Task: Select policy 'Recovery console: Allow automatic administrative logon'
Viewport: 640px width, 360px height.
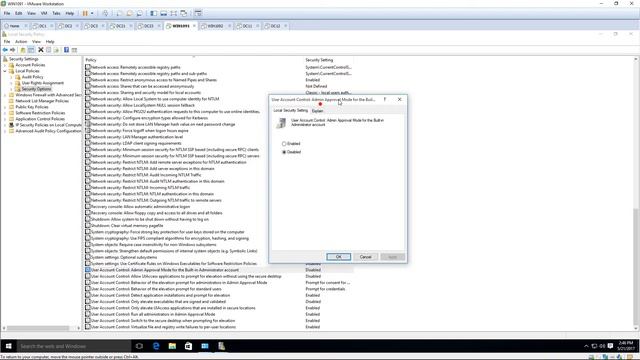Action: [140, 207]
